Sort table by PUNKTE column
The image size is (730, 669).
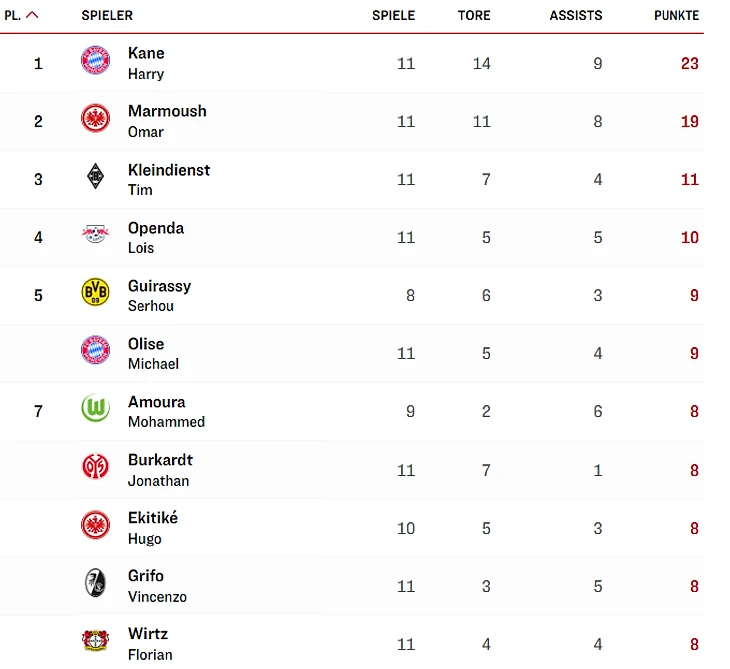pyautogui.click(x=676, y=15)
